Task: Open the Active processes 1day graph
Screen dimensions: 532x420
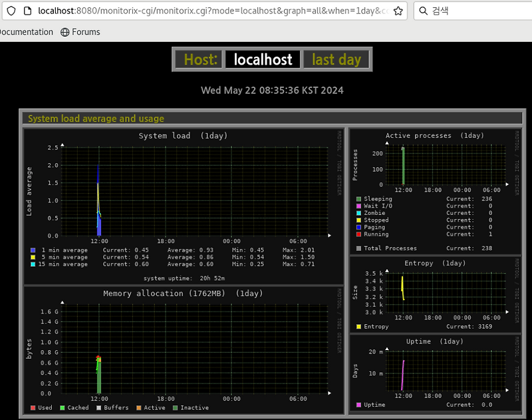Action: pos(435,192)
